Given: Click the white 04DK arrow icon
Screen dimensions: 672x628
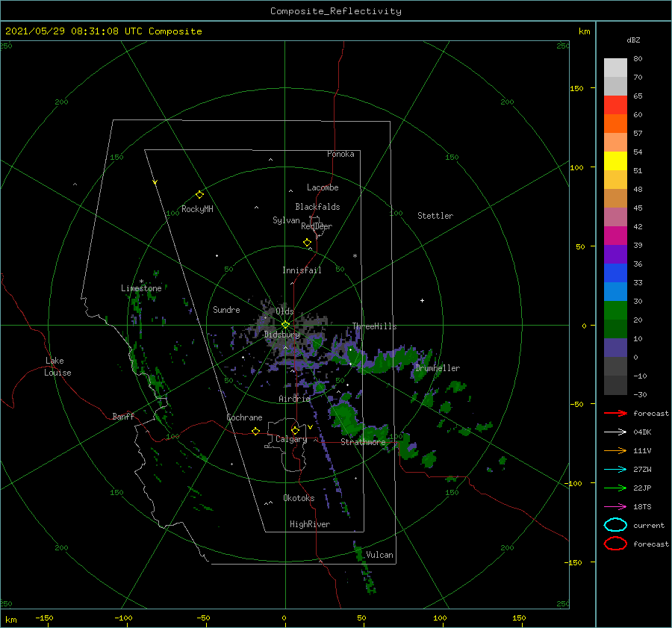Looking at the screenshot, I should click(x=615, y=432).
